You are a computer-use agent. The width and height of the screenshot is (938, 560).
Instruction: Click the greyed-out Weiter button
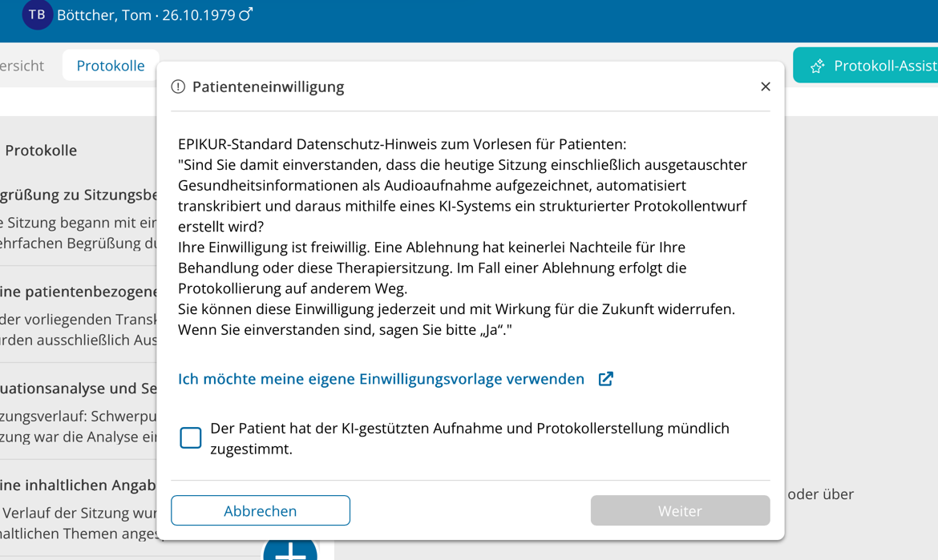click(x=680, y=510)
